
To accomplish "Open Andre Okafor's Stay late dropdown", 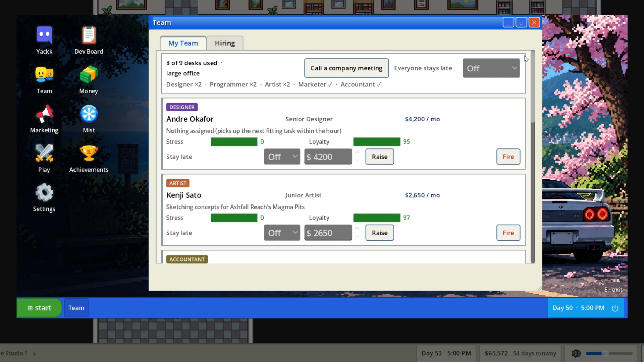I will [x=282, y=157].
